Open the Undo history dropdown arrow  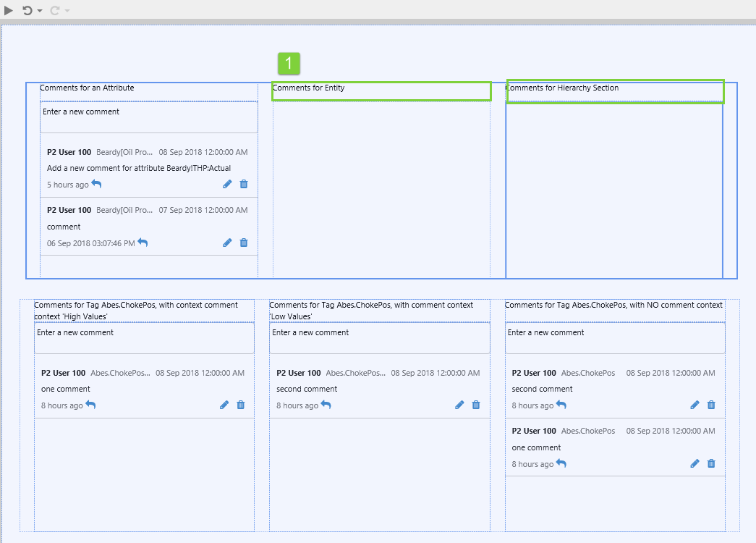click(40, 11)
